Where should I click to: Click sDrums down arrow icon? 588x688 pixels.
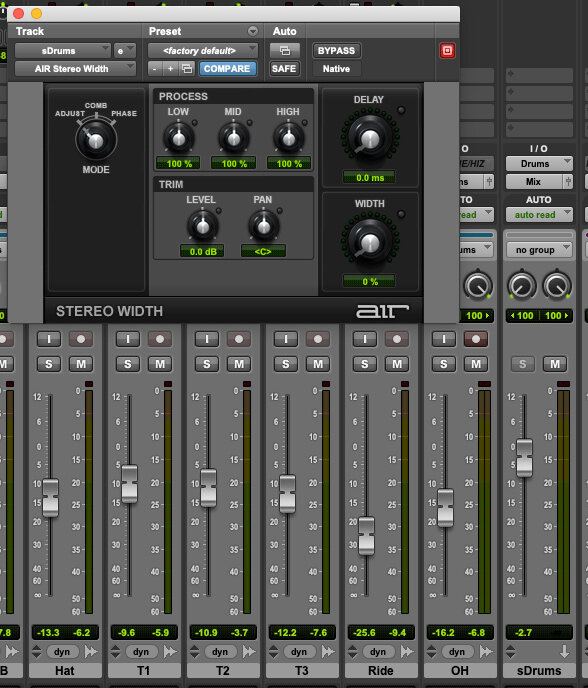tap(564, 652)
